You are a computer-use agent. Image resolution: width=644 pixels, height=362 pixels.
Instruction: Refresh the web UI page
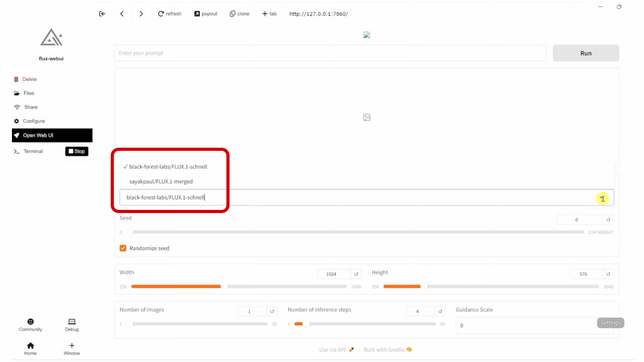[x=170, y=14]
